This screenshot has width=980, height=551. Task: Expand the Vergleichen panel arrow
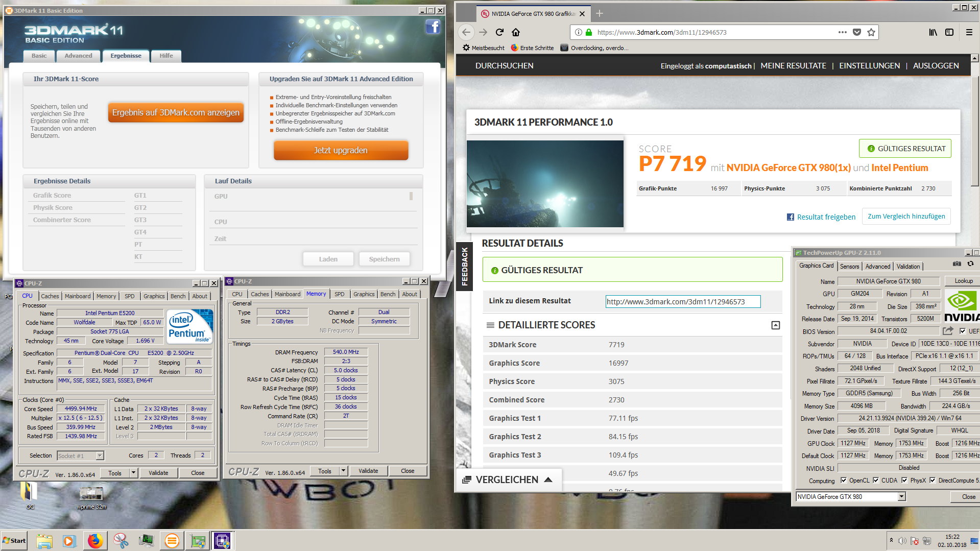coord(548,480)
